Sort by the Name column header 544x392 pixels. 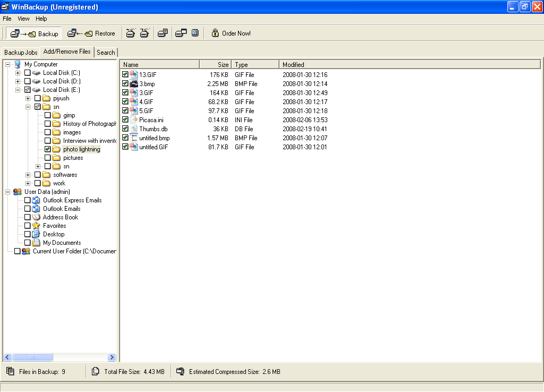pos(159,64)
